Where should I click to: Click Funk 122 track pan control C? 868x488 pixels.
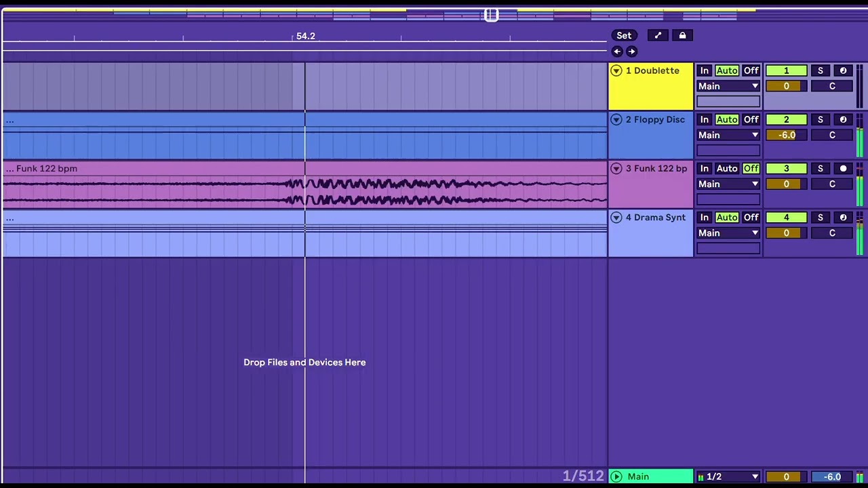832,184
